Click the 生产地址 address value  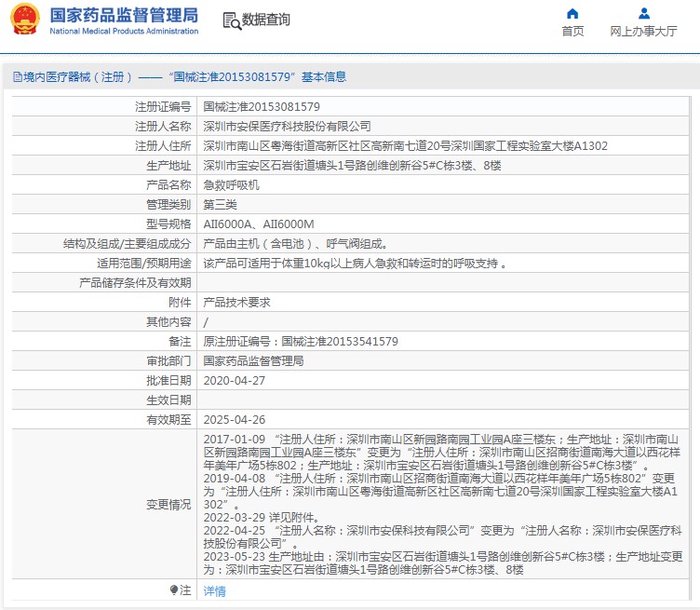pos(352,166)
